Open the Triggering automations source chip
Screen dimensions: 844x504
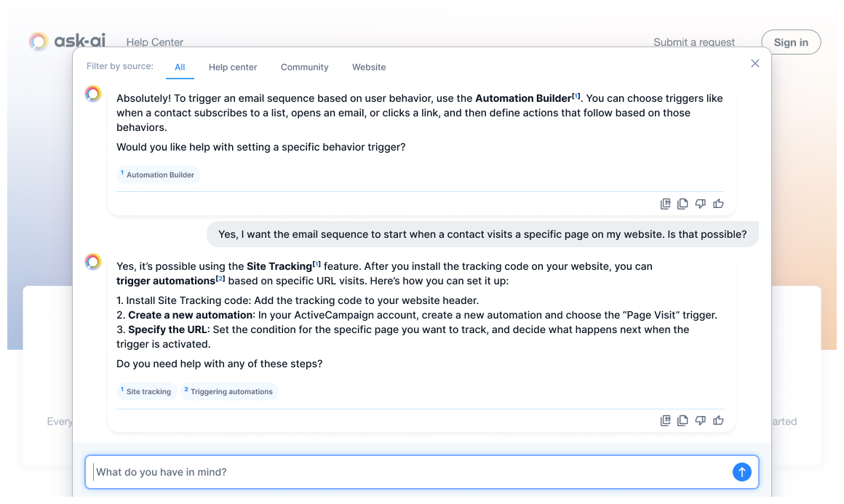tap(229, 391)
